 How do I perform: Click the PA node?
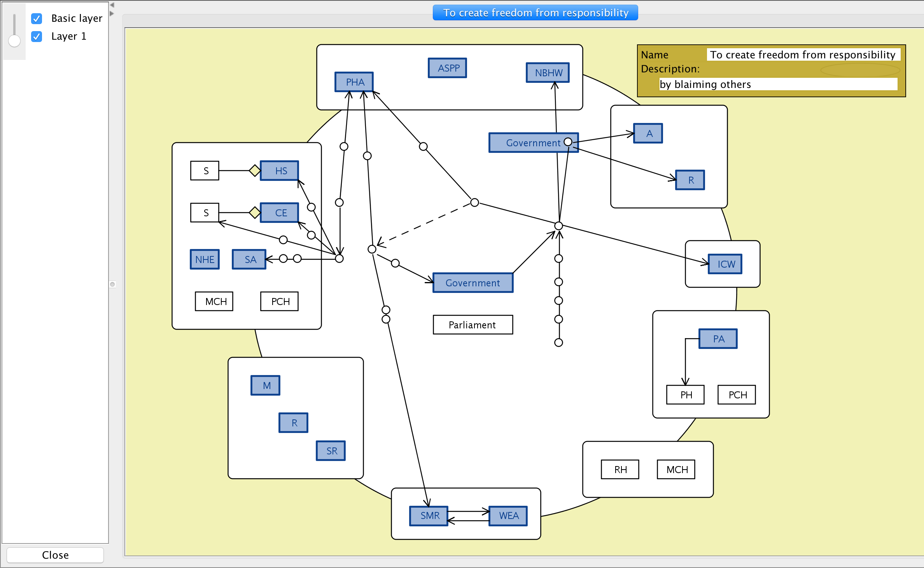[718, 339]
